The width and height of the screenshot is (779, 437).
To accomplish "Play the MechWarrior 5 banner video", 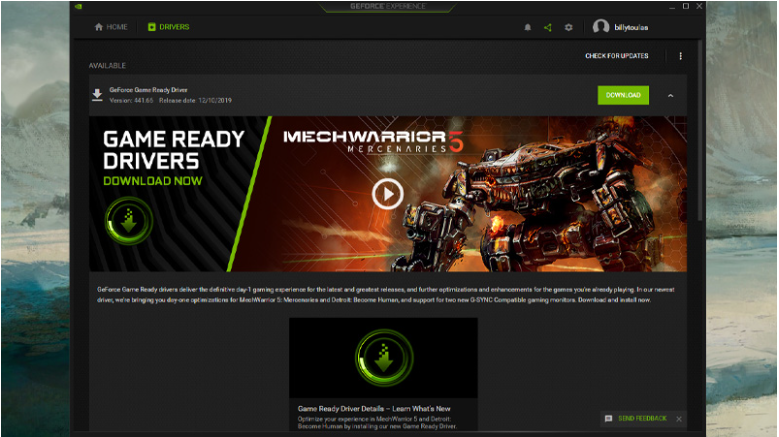I will click(387, 193).
